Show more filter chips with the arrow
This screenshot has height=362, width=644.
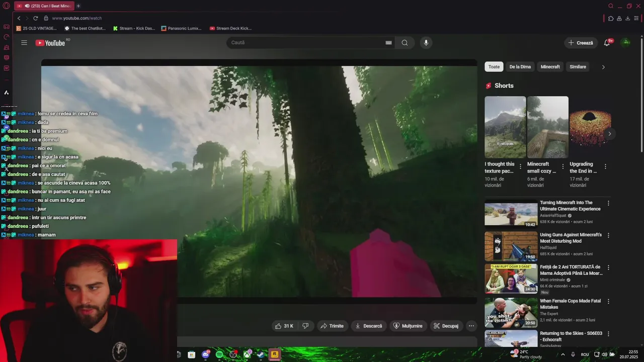[603, 67]
